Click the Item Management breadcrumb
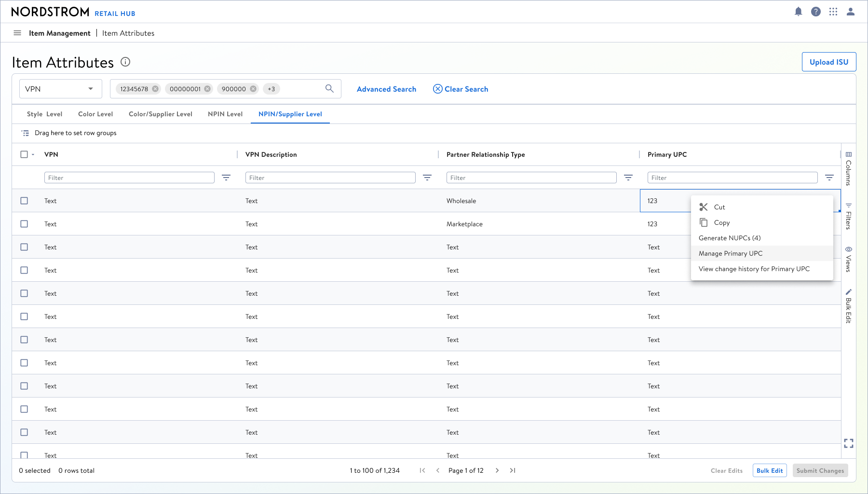 [60, 33]
